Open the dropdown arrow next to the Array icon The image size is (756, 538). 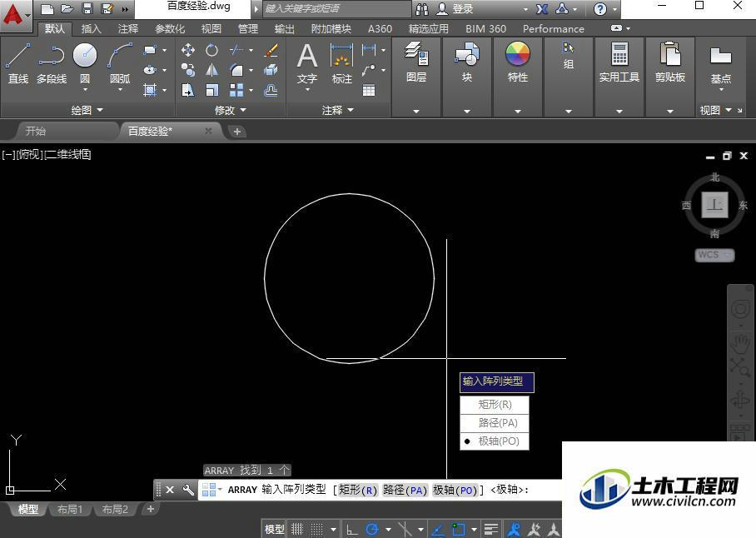251,90
